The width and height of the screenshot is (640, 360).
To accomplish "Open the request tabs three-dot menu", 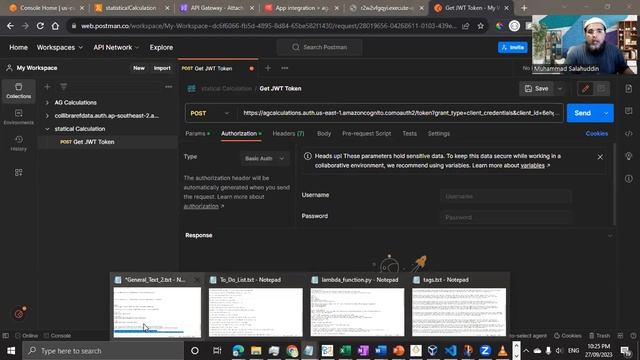I will tap(284, 68).
